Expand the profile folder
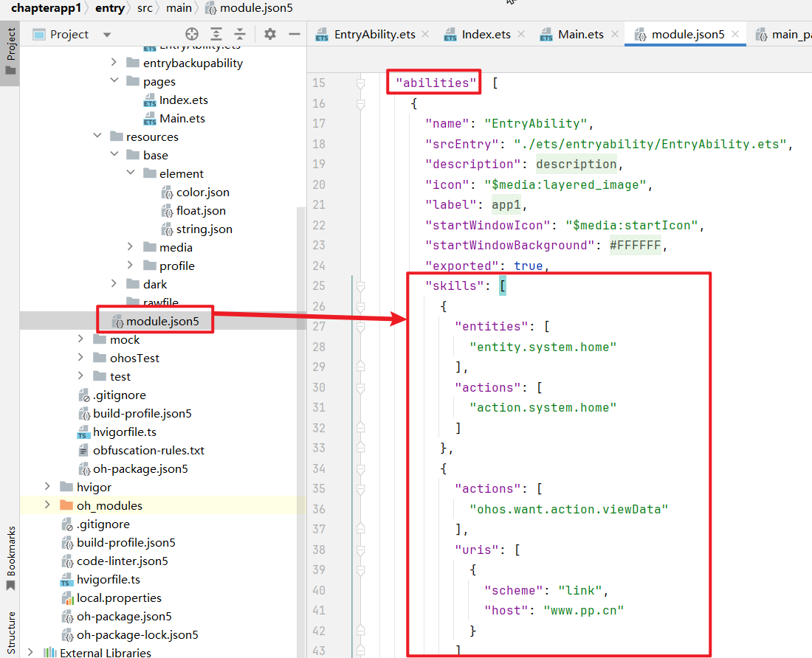Screen dimensions: 812x658 coord(131,265)
